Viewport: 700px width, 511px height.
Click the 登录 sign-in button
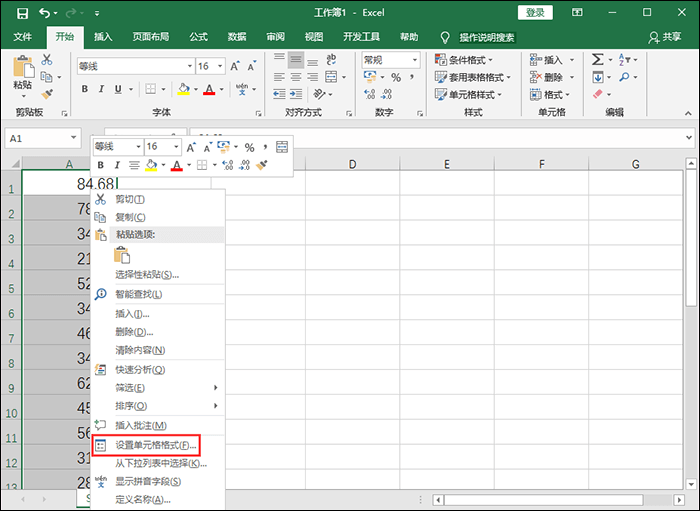tap(535, 12)
